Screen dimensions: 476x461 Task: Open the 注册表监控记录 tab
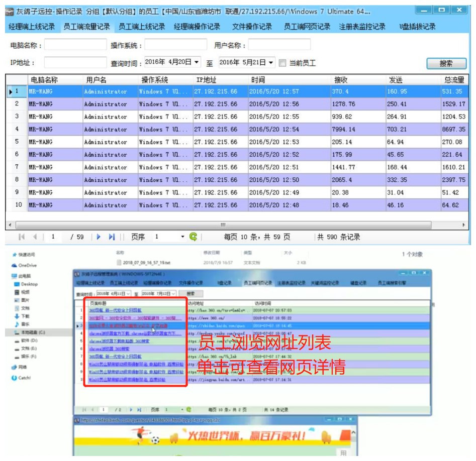pyautogui.click(x=362, y=27)
